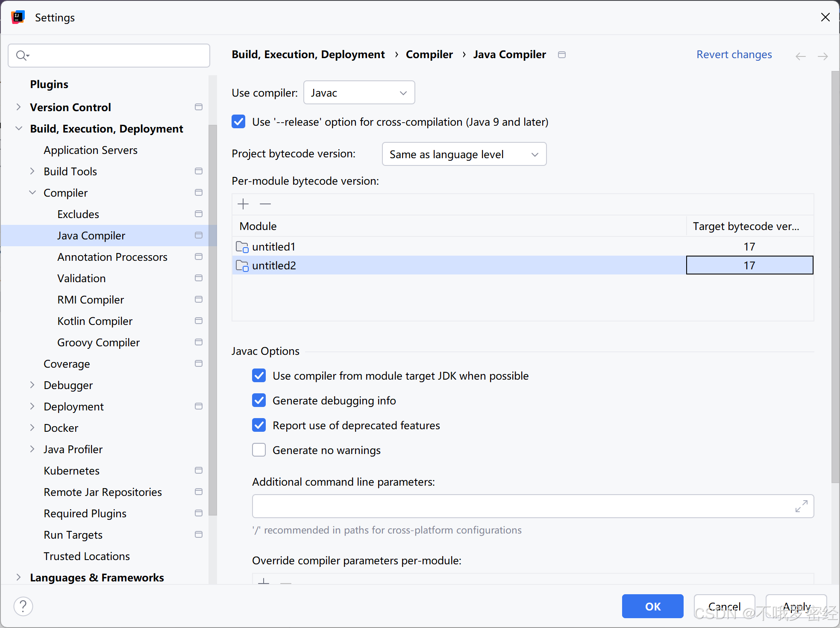Open the Use compiler Javac dropdown
The height and width of the screenshot is (628, 840).
tap(359, 93)
